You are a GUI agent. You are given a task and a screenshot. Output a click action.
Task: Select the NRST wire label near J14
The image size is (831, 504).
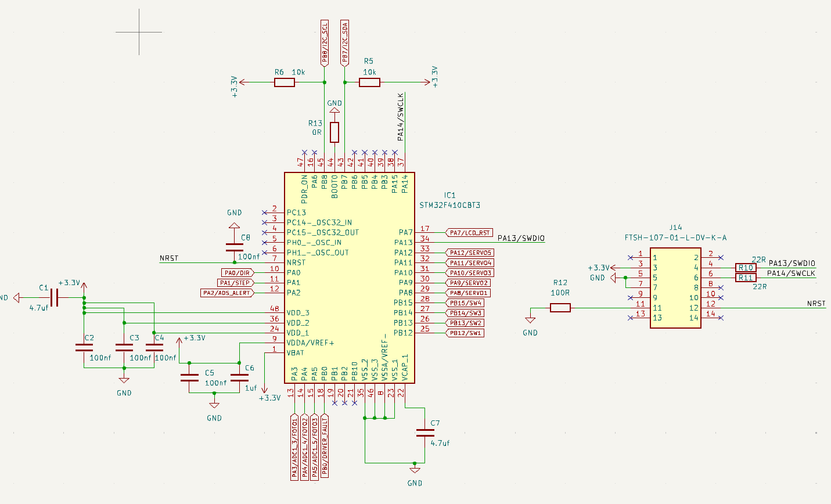pyautogui.click(x=815, y=303)
